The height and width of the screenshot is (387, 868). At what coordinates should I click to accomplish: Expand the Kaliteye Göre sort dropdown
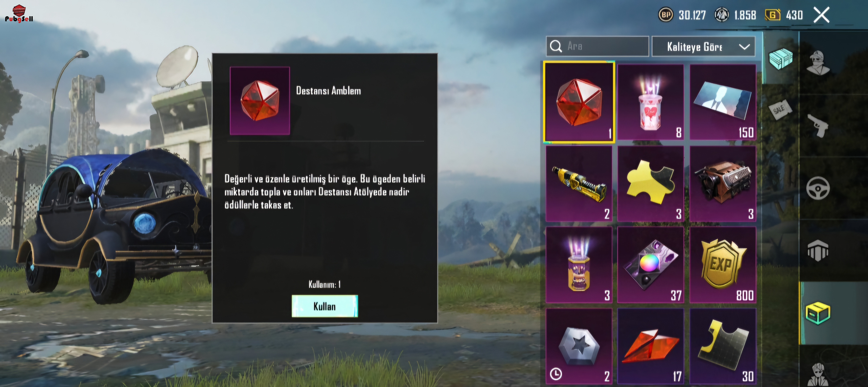click(704, 46)
